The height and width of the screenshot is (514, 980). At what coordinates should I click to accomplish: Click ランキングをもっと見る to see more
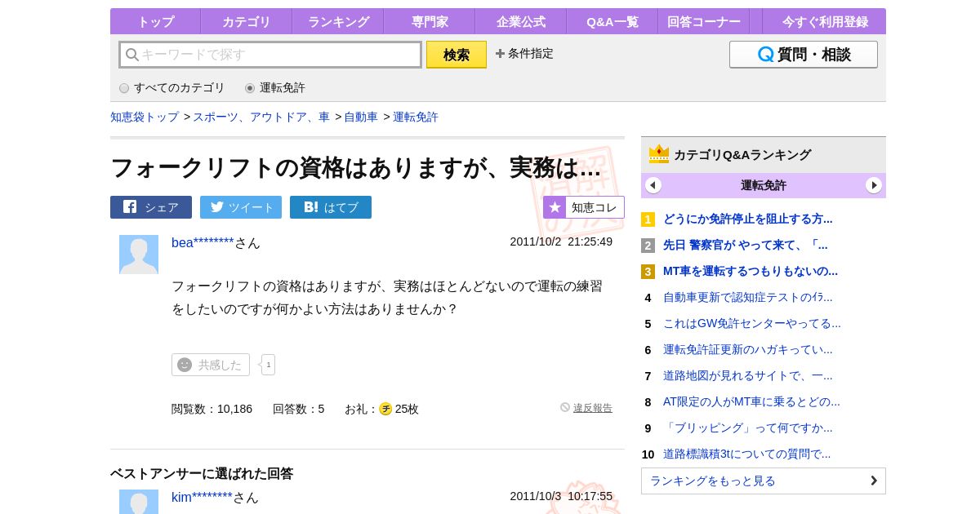point(764,481)
